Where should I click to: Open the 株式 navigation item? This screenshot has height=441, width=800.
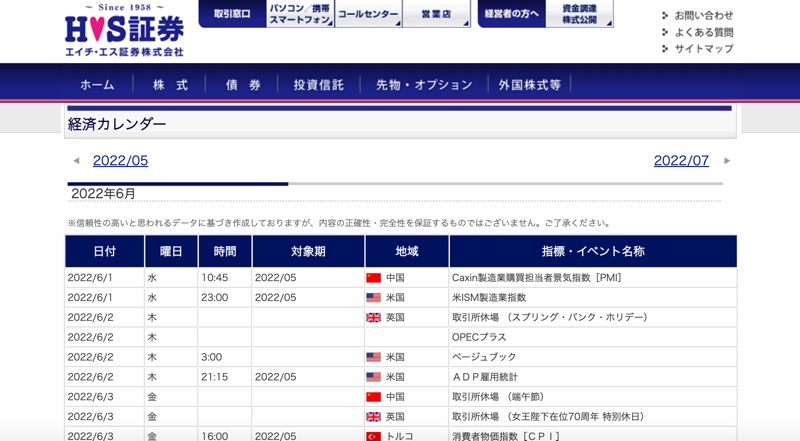tap(170, 85)
